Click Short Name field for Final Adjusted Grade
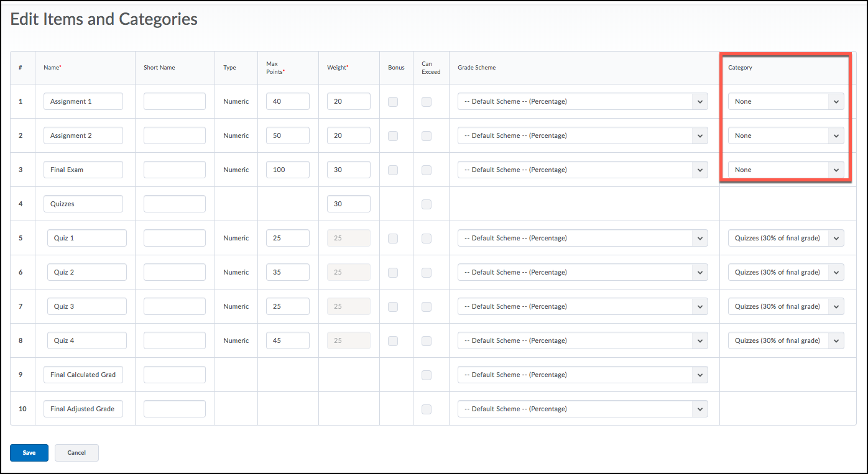Screen dimensions: 868x474 175,409
